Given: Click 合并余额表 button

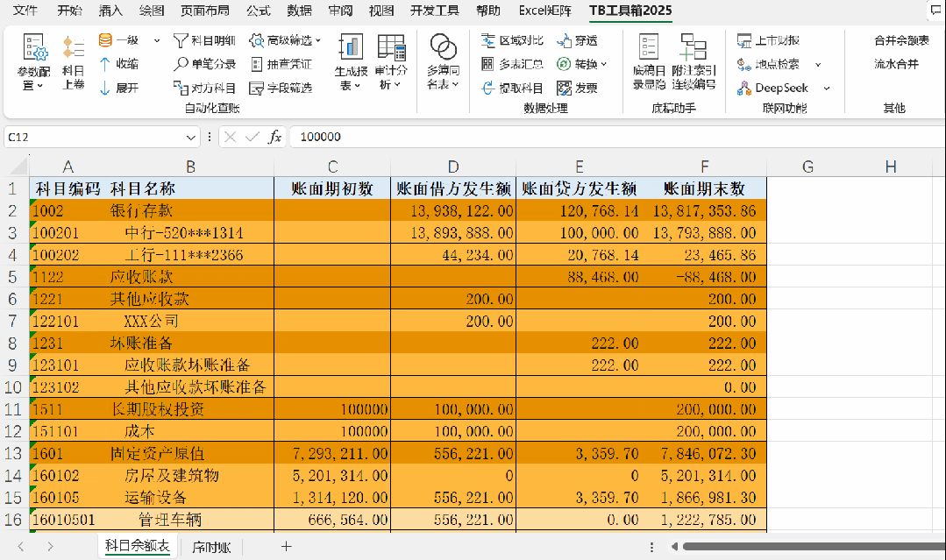Looking at the screenshot, I should 901,40.
